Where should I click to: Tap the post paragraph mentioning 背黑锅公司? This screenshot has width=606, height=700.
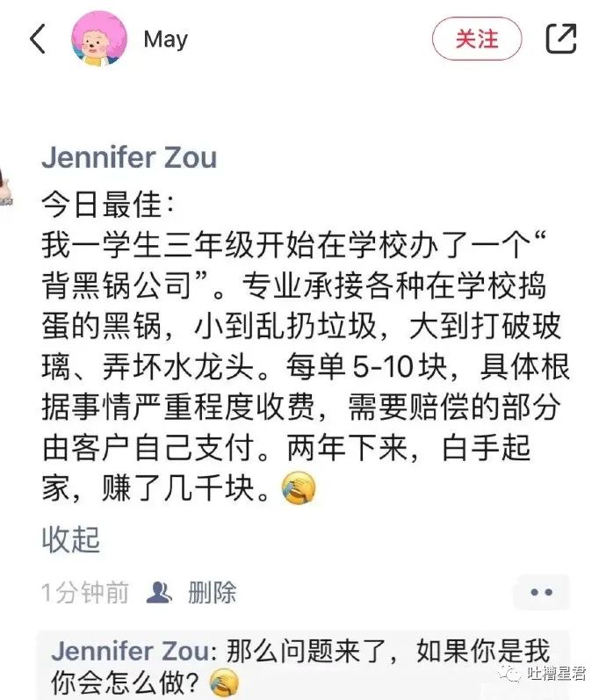pos(305,367)
